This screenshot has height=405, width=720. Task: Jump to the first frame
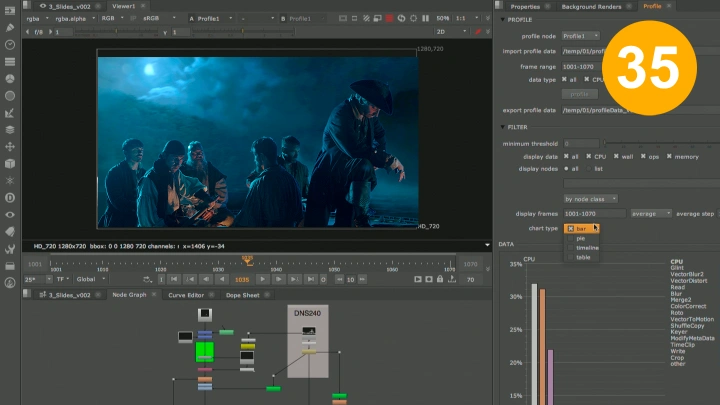click(174, 279)
